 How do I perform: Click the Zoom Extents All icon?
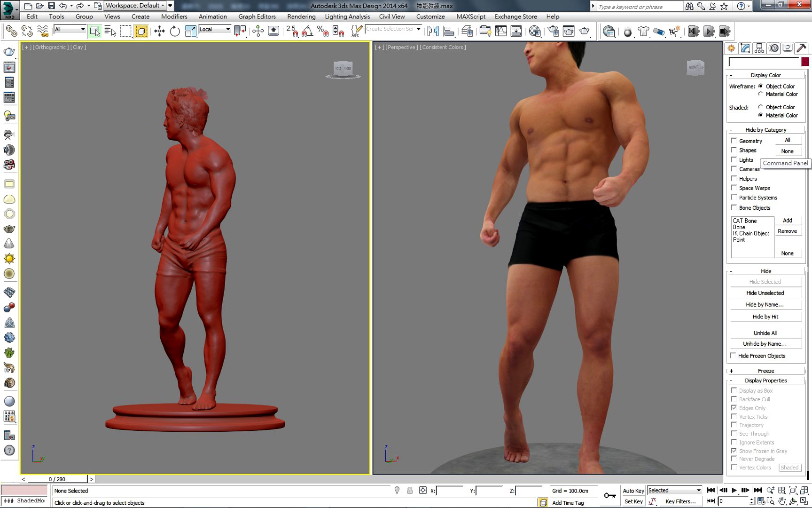804,490
